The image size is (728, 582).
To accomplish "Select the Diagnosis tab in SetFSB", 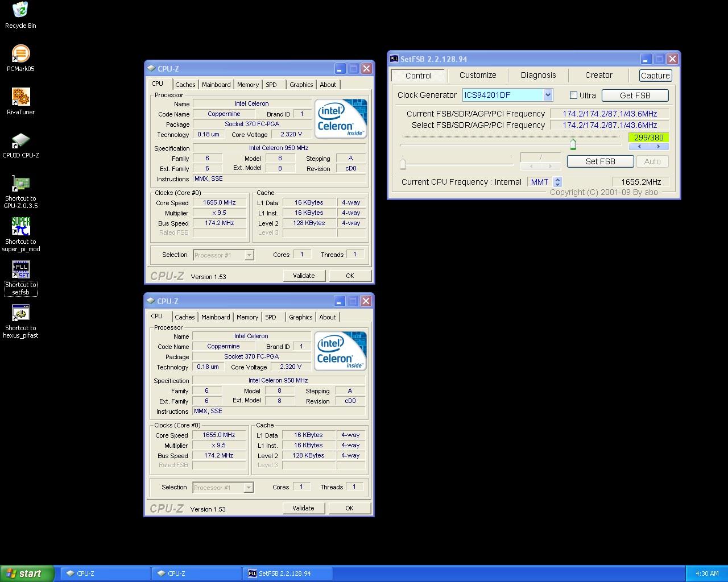I will click(538, 75).
